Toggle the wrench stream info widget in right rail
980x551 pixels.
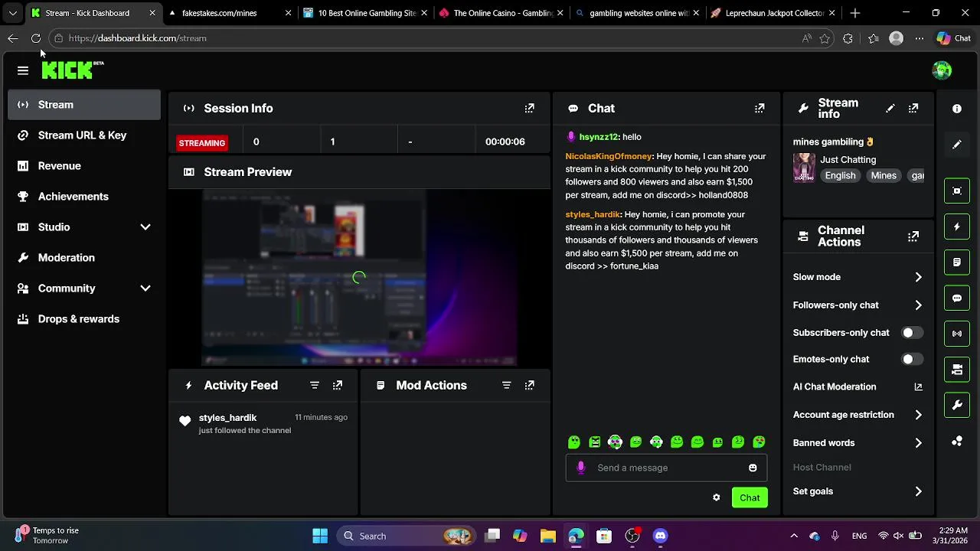coord(957,406)
